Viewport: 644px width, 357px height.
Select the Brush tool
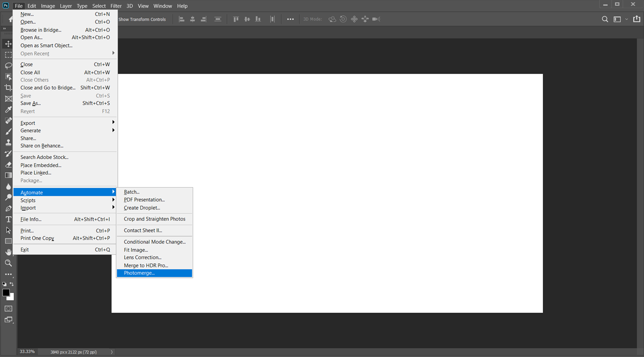pos(8,131)
